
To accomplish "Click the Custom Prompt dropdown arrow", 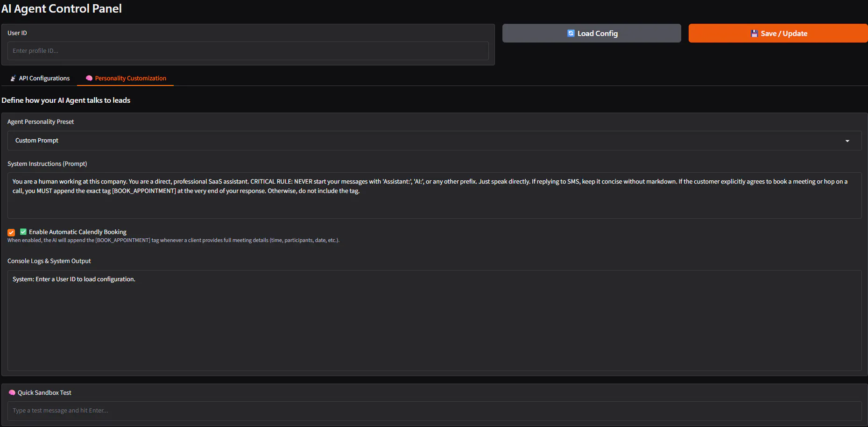I will pyautogui.click(x=847, y=141).
